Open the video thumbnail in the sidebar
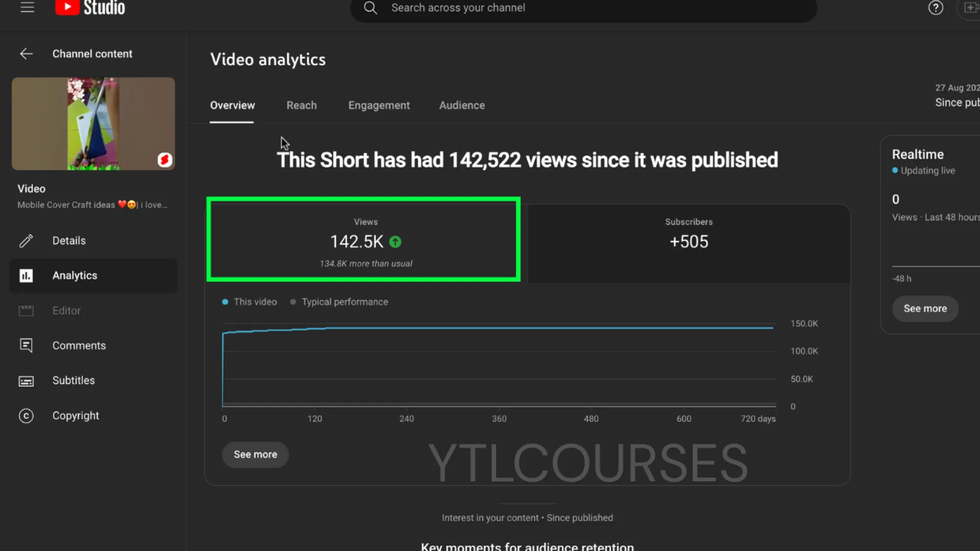980x551 pixels. 93,123
